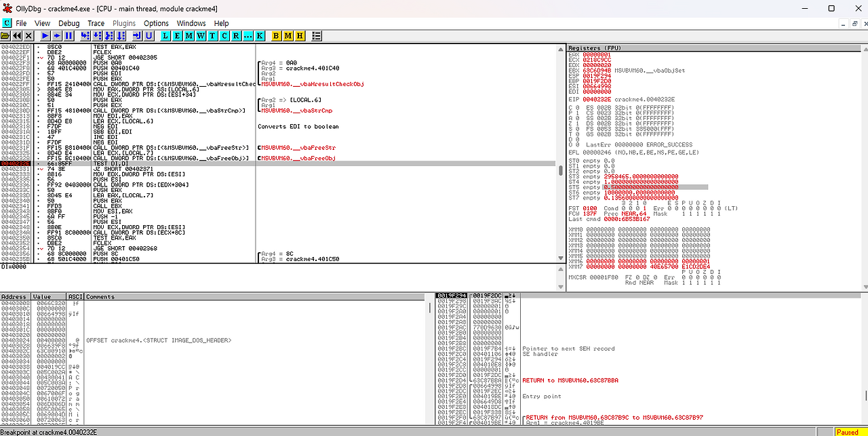This screenshot has height=436, width=868.
Task: Open the Run trace with the ... button
Action: (247, 35)
